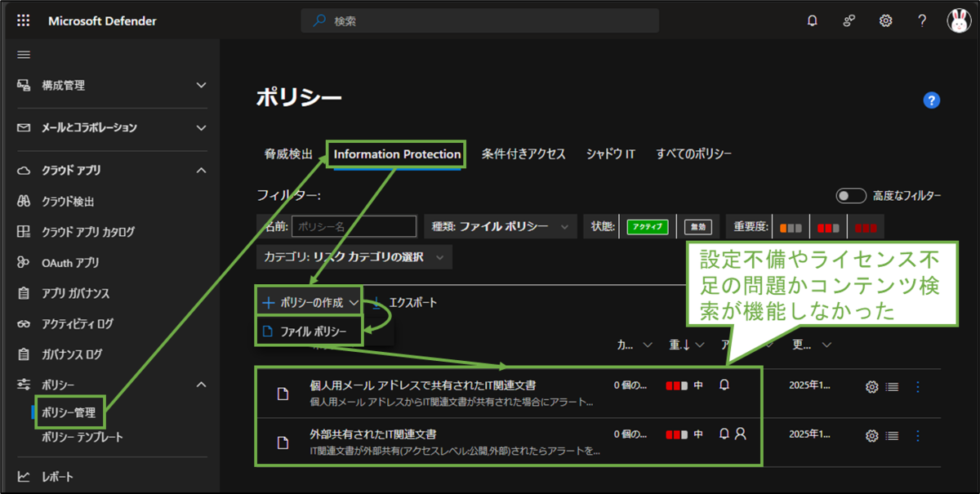Open レポート in sidebar
Viewport: 980px width, 494px height.
pos(57,477)
